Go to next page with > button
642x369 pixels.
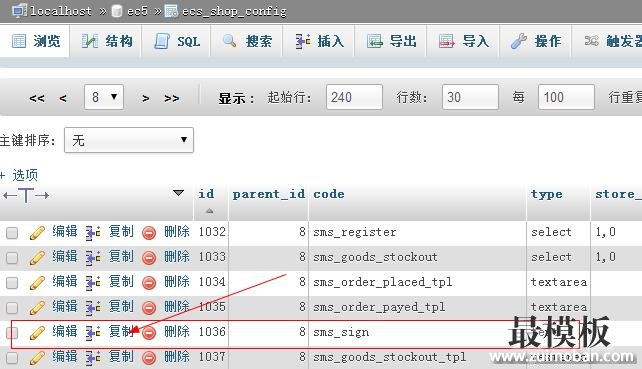point(145,98)
